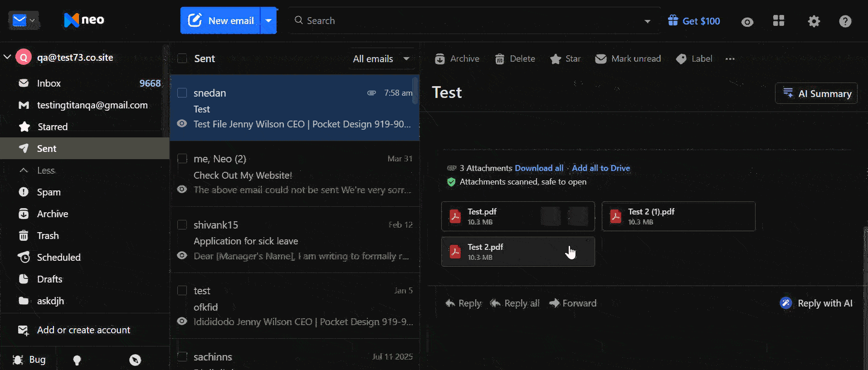The height and width of the screenshot is (370, 868).
Task: Check the checkbox for shivank15's email
Action: pos(182,225)
